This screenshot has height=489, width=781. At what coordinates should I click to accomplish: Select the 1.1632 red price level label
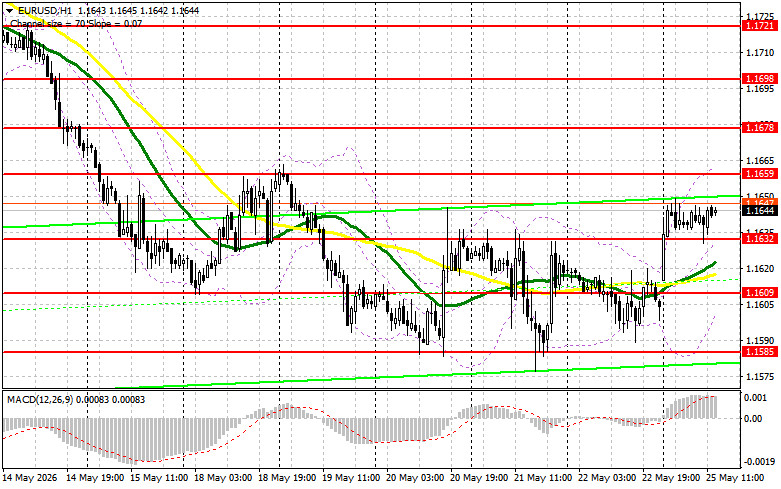click(x=759, y=239)
